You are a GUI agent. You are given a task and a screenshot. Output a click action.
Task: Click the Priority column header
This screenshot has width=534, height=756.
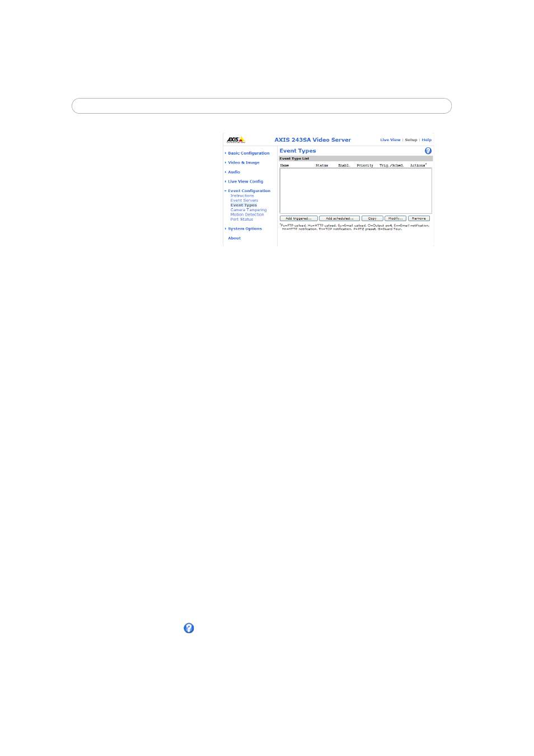point(364,166)
